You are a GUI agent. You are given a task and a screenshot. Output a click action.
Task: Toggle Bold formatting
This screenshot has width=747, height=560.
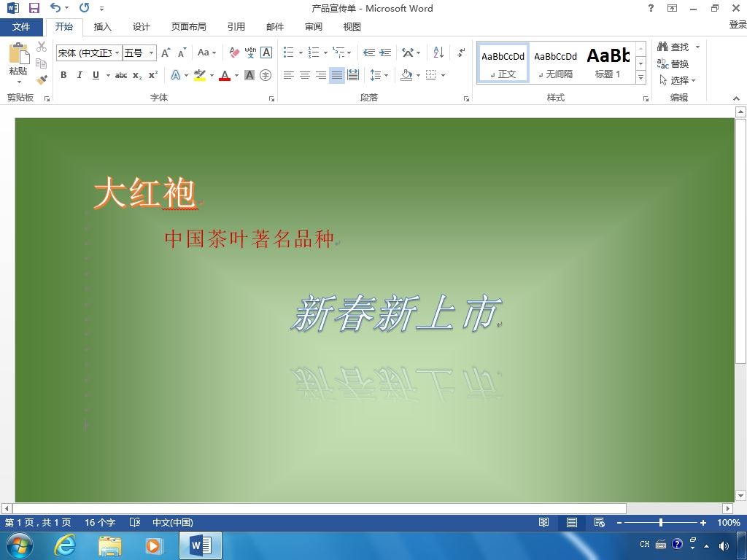(x=63, y=75)
